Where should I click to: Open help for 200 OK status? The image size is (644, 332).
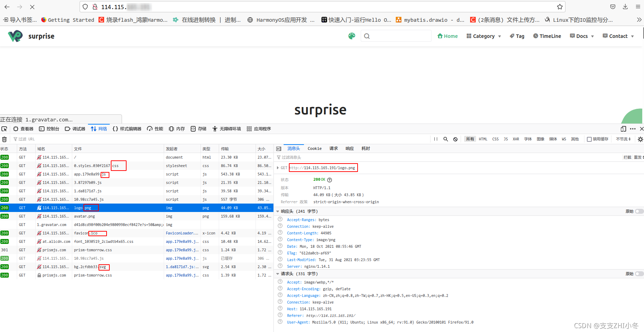[330, 180]
